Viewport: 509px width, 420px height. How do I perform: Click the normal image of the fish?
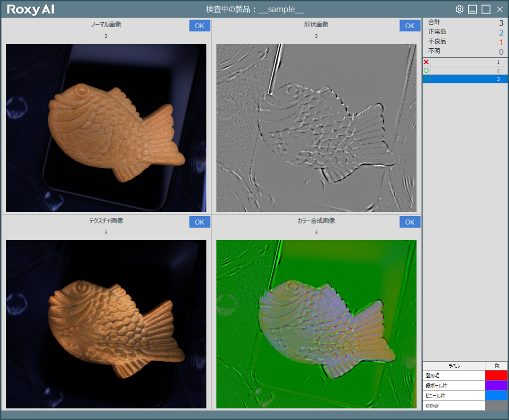tap(106, 128)
